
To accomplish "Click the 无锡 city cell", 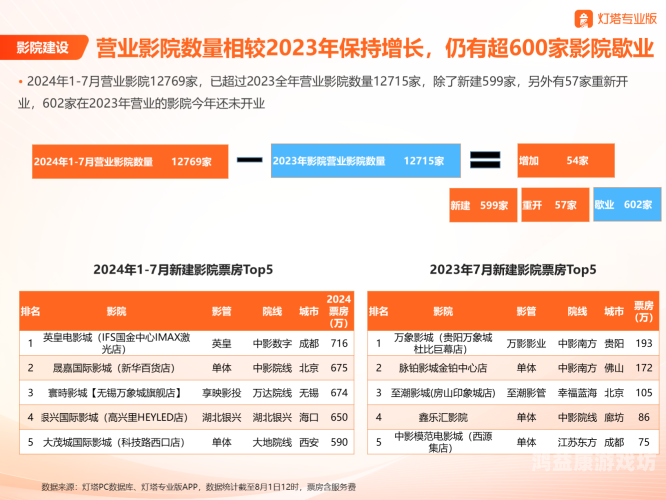I will coord(309,393).
